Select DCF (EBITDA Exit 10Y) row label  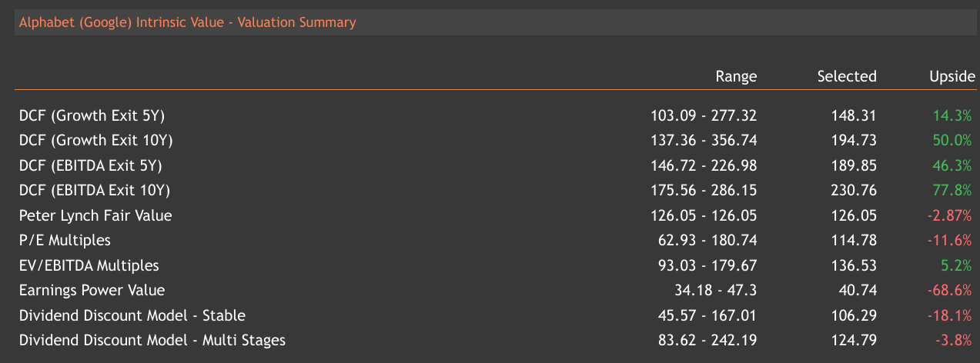click(x=94, y=191)
